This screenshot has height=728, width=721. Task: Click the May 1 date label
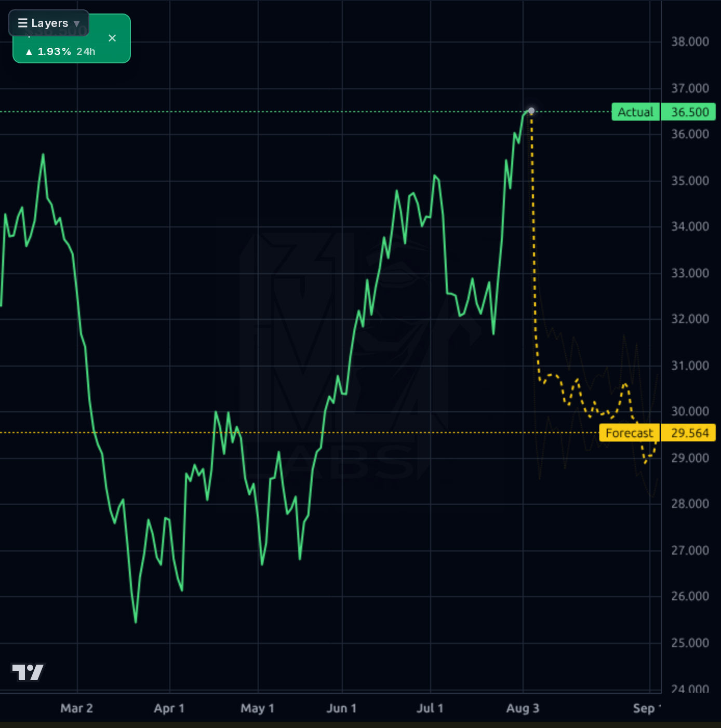pos(258,708)
